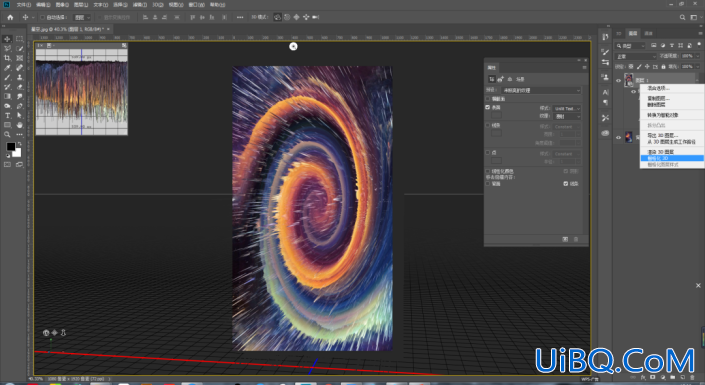This screenshot has width=705, height=385.
Task: Enable the Points checkbox in Properties
Action: [x=487, y=152]
